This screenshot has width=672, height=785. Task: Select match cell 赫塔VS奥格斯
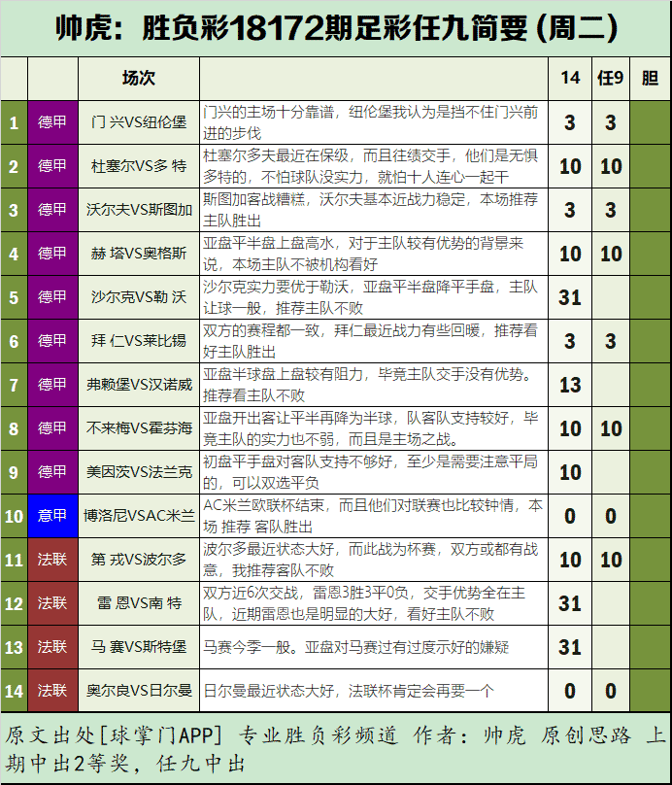[x=139, y=254]
